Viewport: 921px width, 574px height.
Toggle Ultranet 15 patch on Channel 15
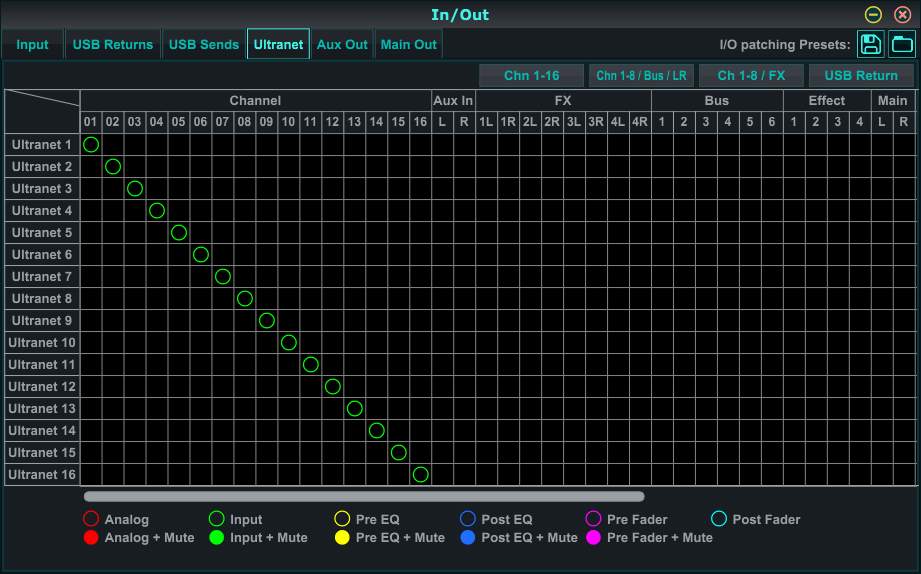point(399,452)
